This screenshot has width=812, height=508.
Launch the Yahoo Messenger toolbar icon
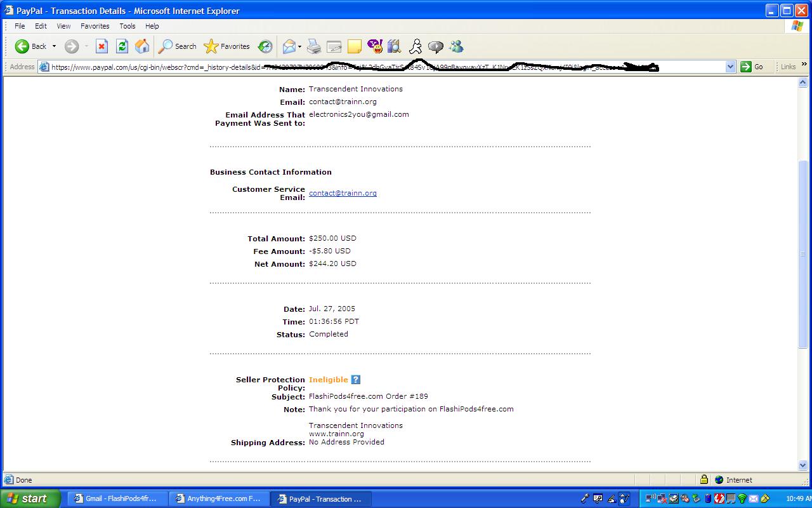pos(375,46)
